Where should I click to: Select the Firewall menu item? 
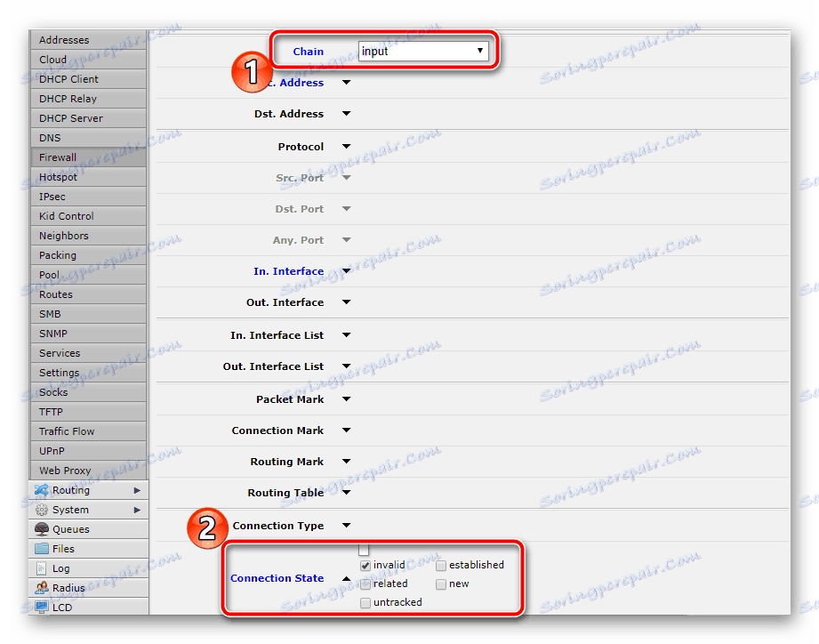tap(88, 157)
